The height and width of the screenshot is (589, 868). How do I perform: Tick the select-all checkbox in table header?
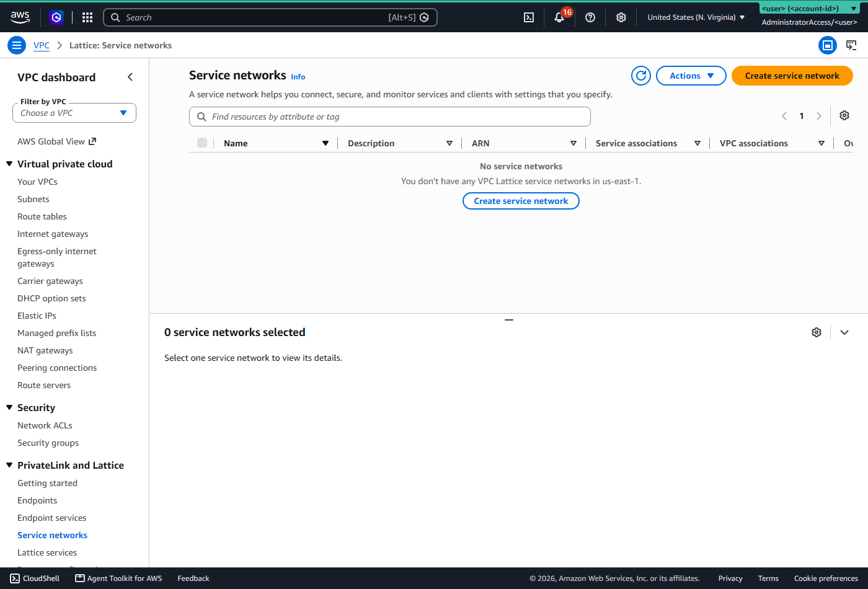[x=202, y=143]
